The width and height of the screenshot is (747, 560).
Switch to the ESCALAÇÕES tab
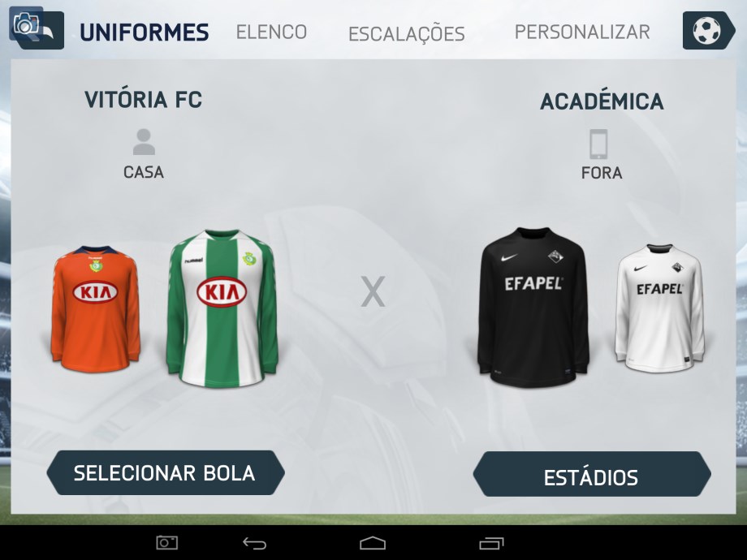click(407, 34)
